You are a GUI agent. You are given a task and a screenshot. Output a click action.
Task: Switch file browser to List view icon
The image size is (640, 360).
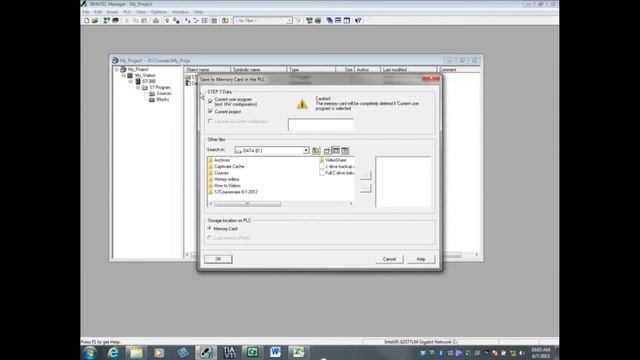point(336,151)
